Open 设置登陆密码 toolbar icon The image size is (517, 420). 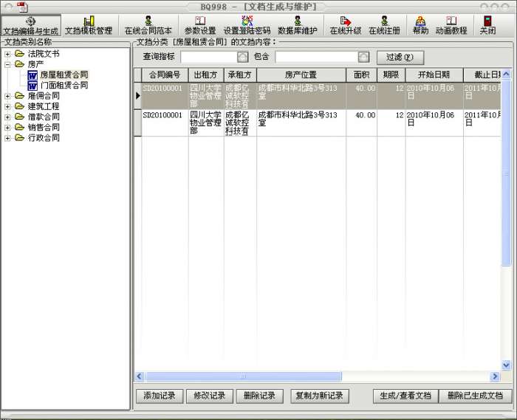point(247,26)
